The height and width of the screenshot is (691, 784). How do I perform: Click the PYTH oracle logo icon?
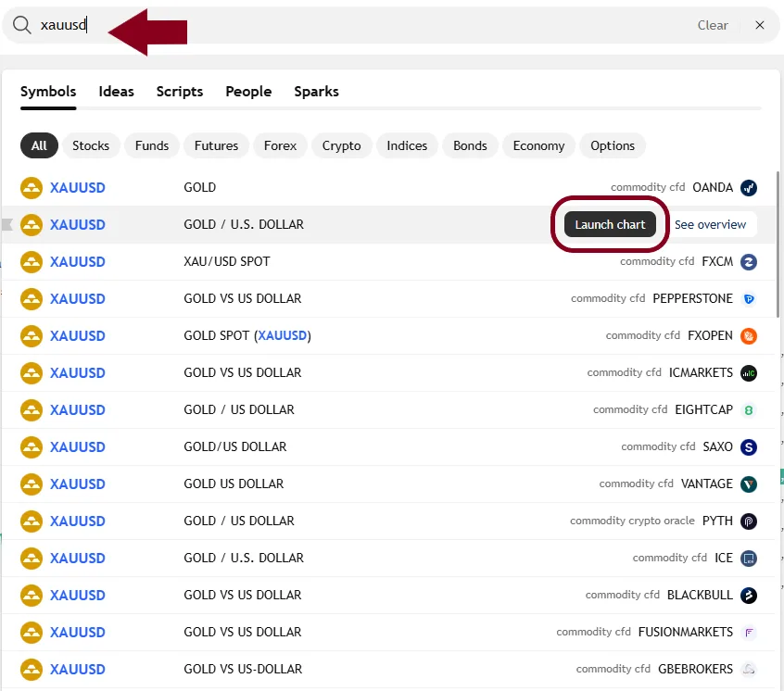tap(749, 521)
